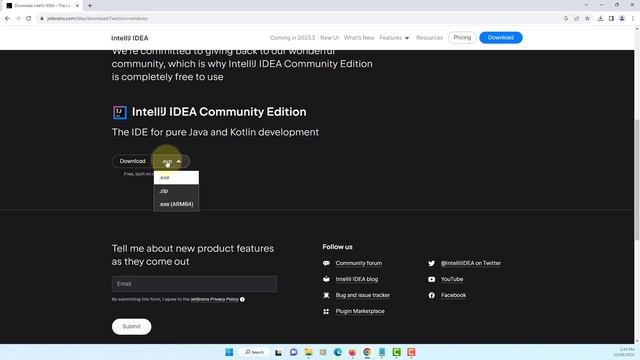This screenshot has width=640, height=360.
Task: Open the IntelliJ IDEA blog link
Action: (x=357, y=279)
